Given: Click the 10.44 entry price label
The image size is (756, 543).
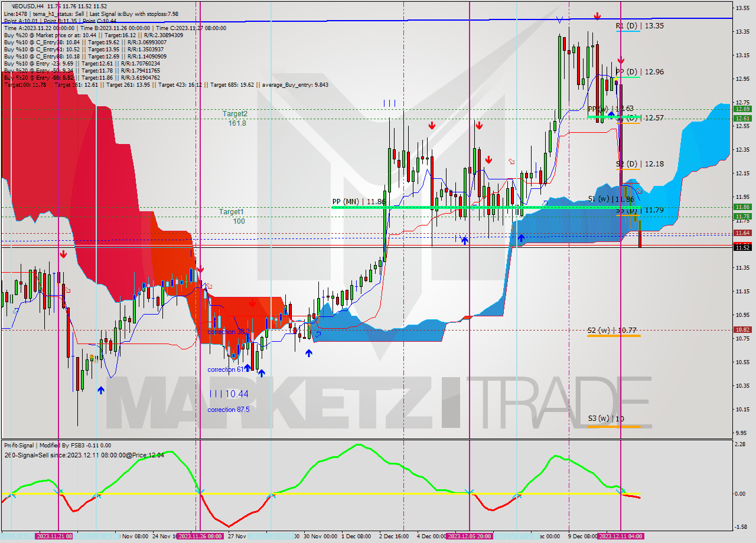Looking at the screenshot, I should [x=236, y=394].
